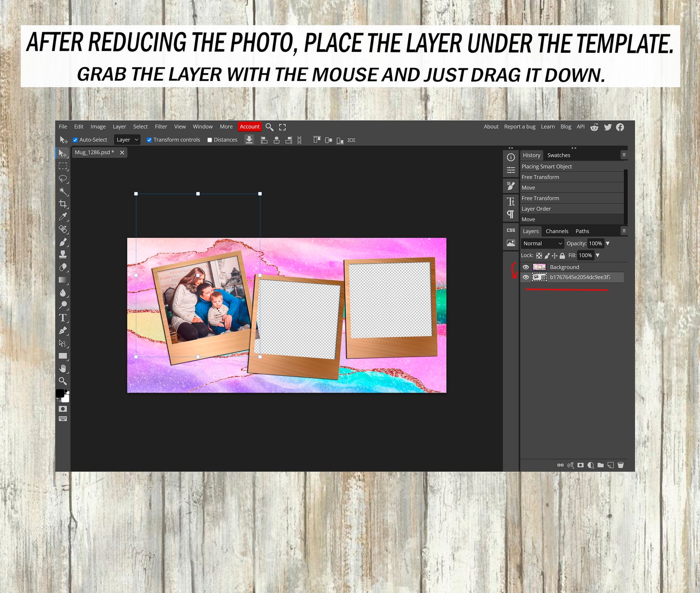Switch to the Channels tab
The height and width of the screenshot is (593, 700).
click(557, 231)
